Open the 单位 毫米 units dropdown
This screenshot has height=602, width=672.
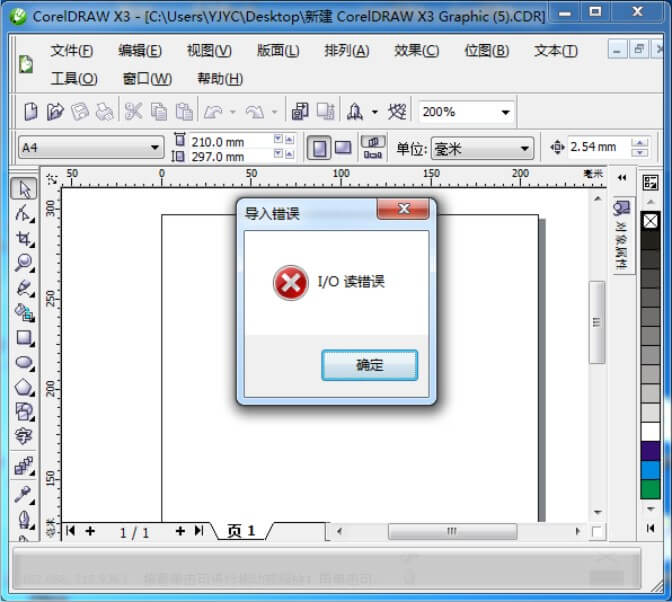click(x=525, y=149)
